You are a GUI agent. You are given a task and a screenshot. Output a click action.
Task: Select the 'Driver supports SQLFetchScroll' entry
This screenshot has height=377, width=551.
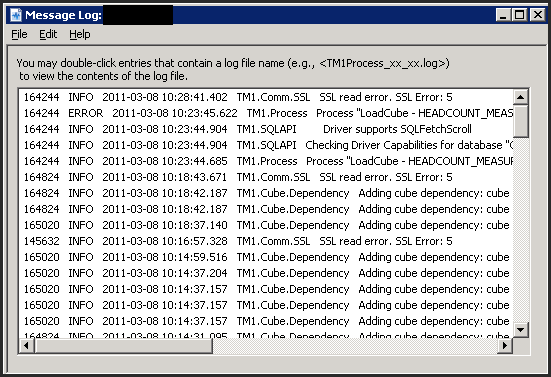pos(266,129)
